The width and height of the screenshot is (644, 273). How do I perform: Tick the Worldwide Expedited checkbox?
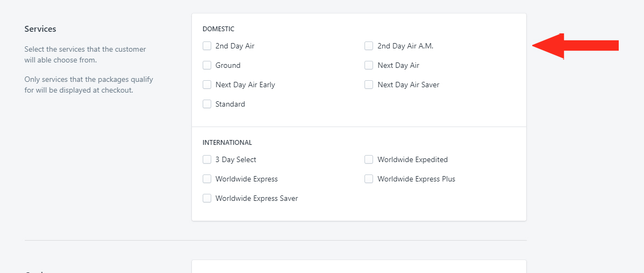369,159
